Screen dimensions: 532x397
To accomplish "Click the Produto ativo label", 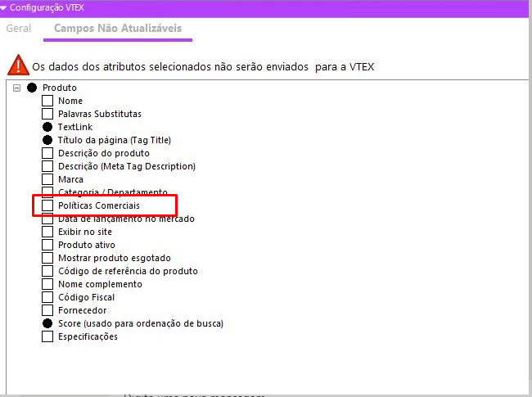I will [87, 245].
